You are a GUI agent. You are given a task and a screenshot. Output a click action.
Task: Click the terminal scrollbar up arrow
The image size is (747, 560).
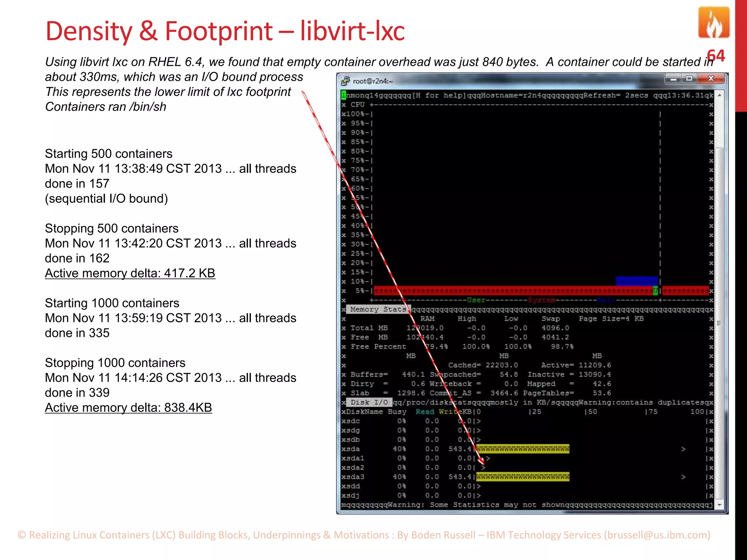tap(719, 95)
